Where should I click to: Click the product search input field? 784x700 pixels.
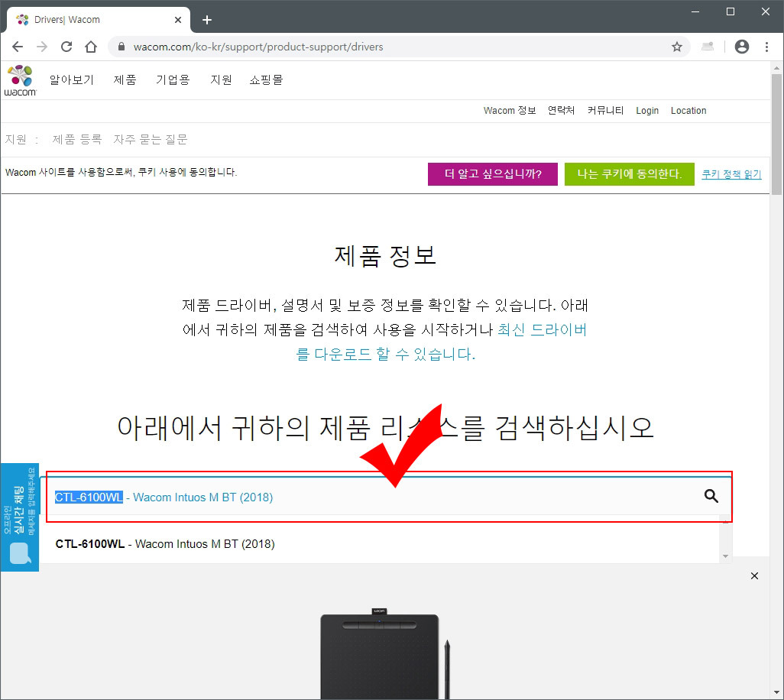(385, 496)
